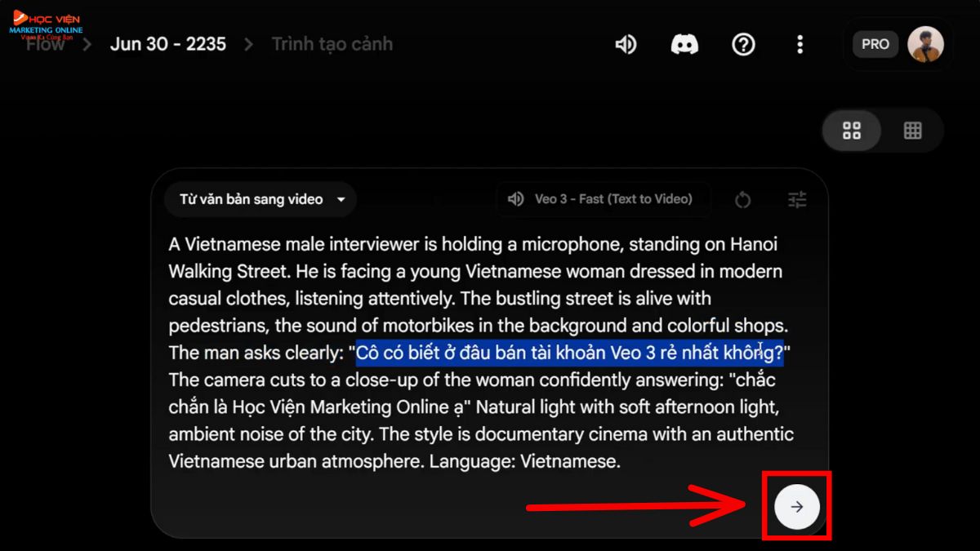Open the Discord community icon
This screenshot has height=551, width=980.
click(684, 44)
